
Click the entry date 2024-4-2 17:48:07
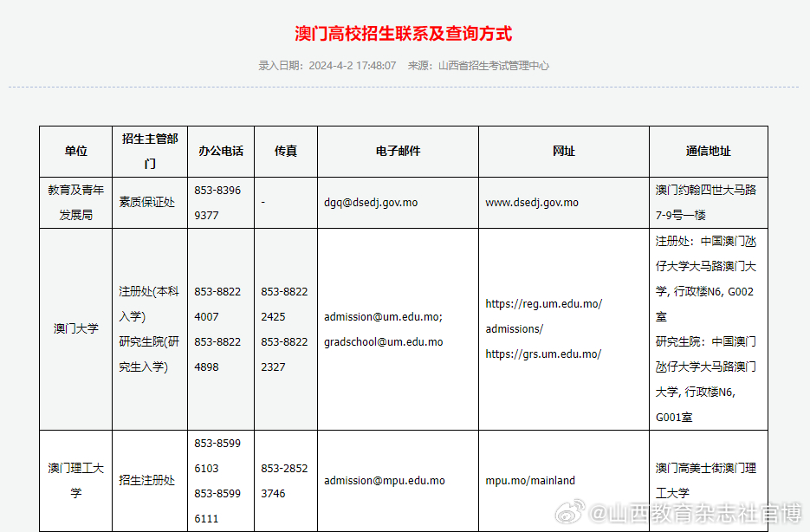pos(353,66)
